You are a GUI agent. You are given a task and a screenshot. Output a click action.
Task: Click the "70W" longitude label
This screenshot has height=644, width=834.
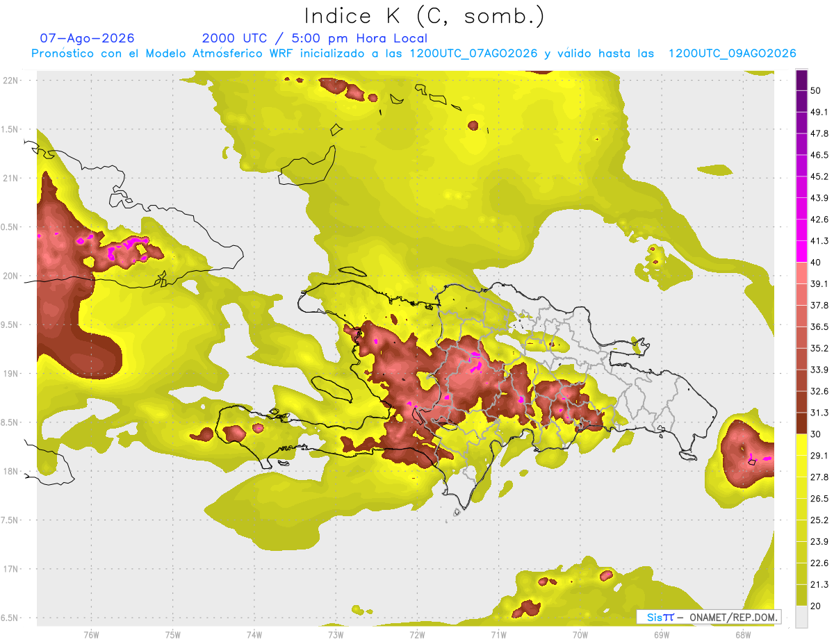pyautogui.click(x=580, y=635)
